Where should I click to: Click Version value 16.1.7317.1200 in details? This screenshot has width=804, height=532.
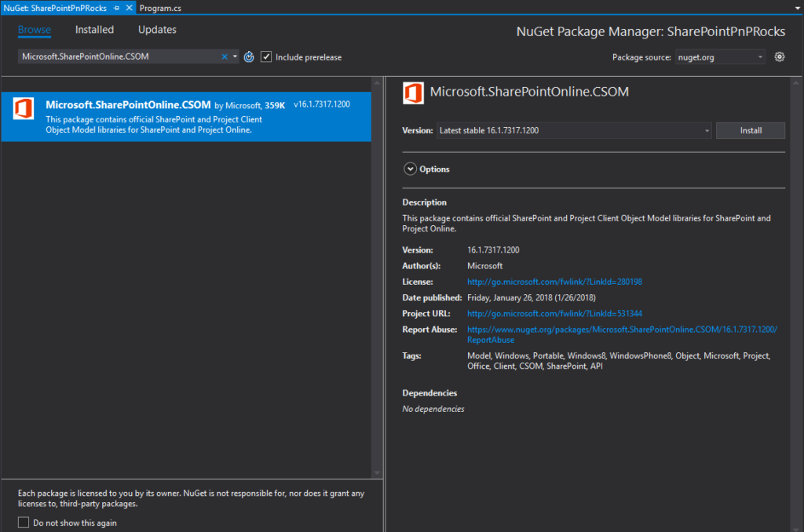(x=493, y=250)
